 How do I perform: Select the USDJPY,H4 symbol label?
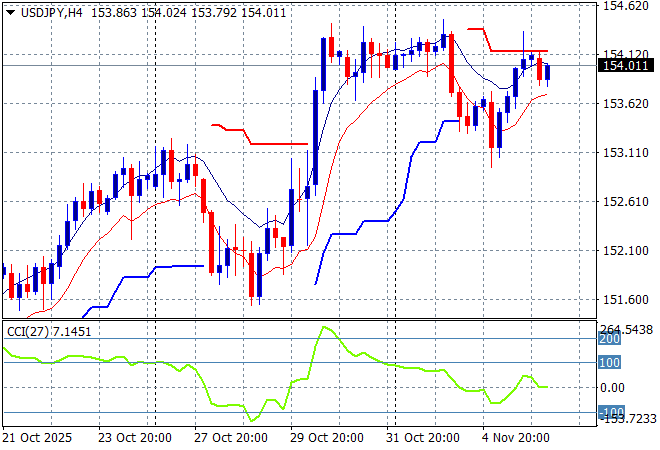click(52, 13)
